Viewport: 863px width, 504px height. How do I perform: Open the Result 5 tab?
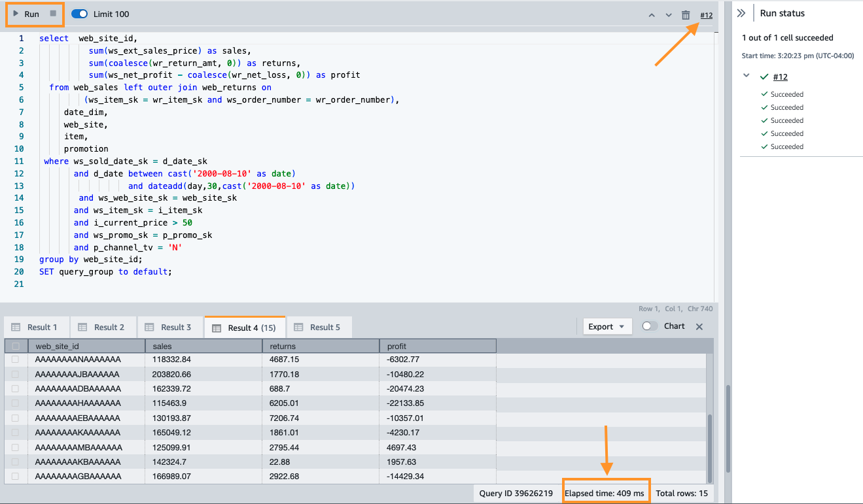(x=319, y=327)
